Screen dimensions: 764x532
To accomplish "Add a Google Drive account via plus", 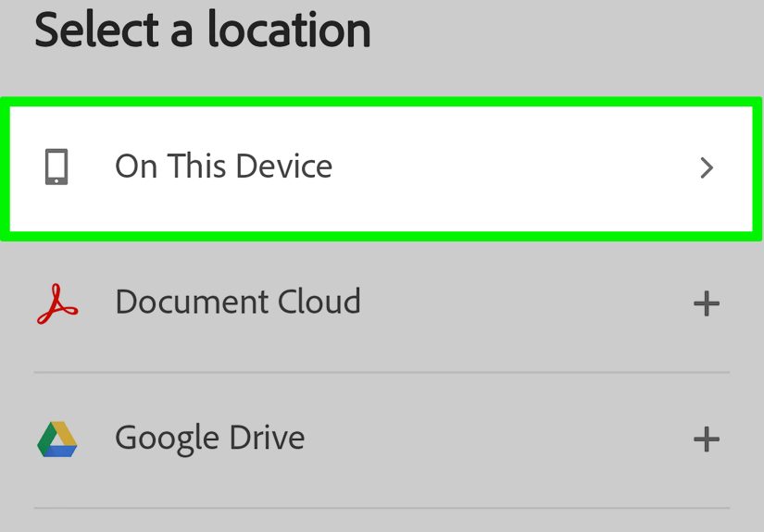I will (707, 439).
